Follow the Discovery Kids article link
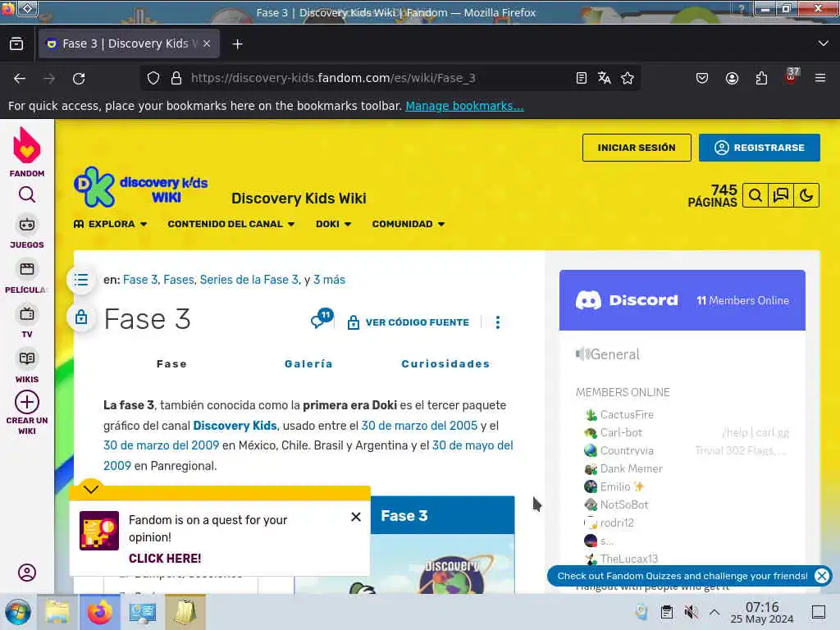This screenshot has width=840, height=630. (x=235, y=426)
